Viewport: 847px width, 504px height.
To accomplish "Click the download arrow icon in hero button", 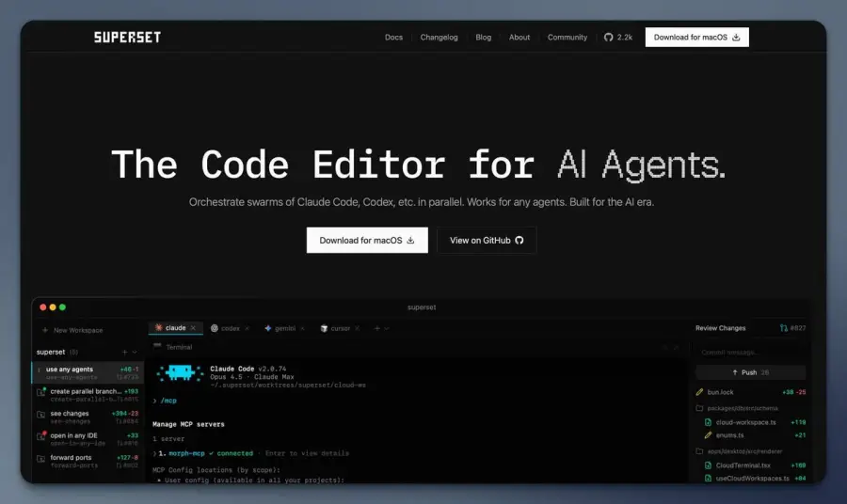I will 410,240.
